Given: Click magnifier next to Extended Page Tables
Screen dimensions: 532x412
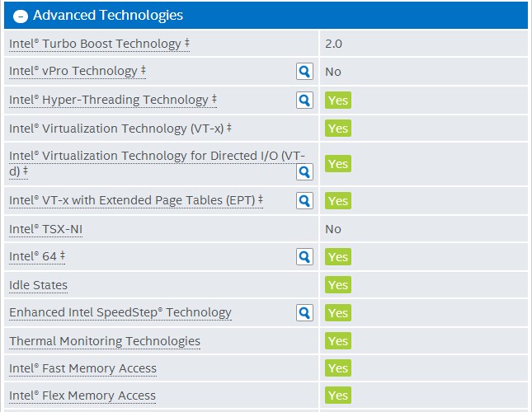Looking at the screenshot, I should pyautogui.click(x=304, y=200).
